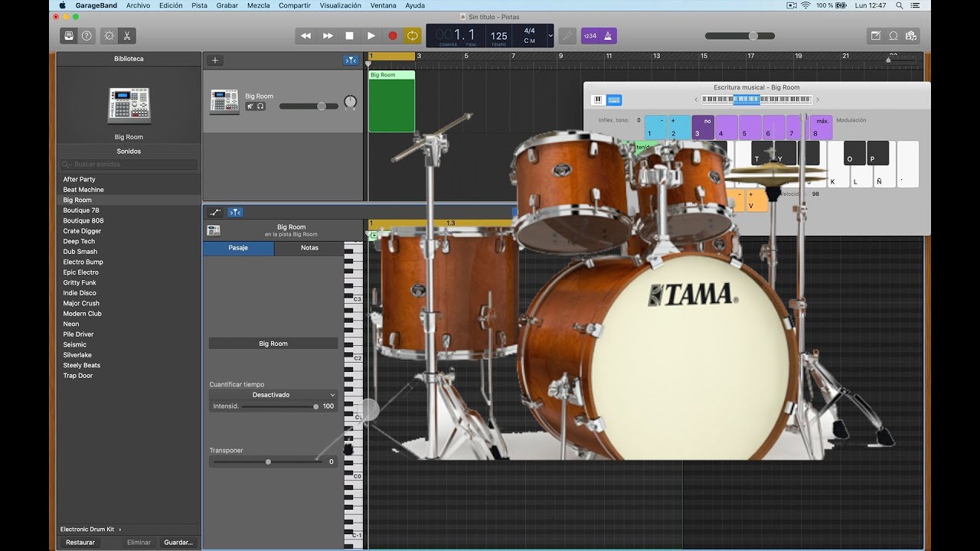Open Quick Help question-mark button
Viewport: 980px width, 551px height.
[87, 36]
